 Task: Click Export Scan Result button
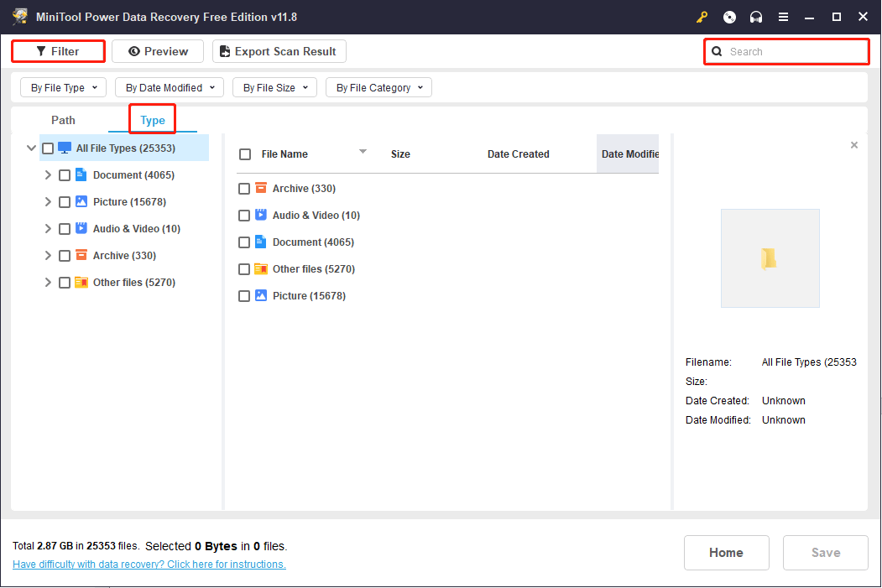279,52
